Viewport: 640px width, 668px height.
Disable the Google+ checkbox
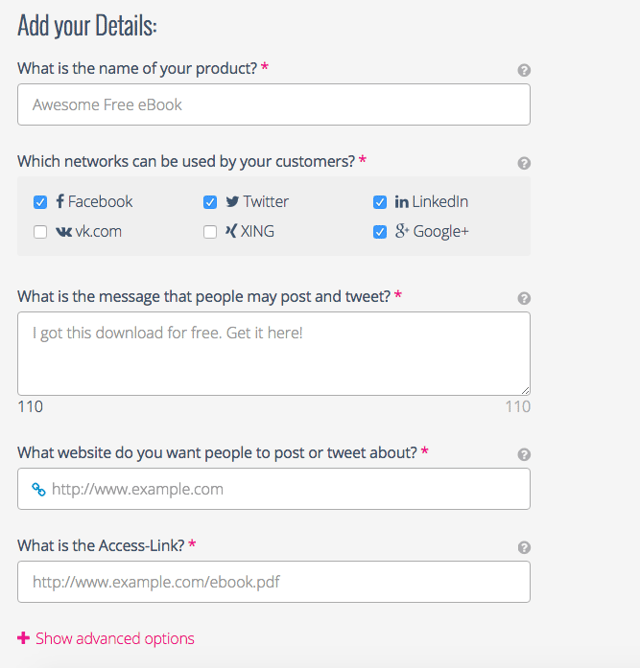click(x=380, y=232)
